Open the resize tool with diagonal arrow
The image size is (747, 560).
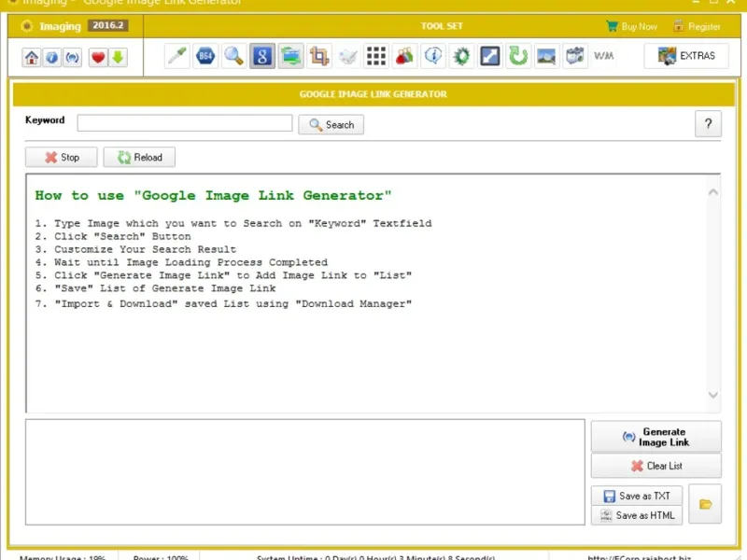click(490, 57)
